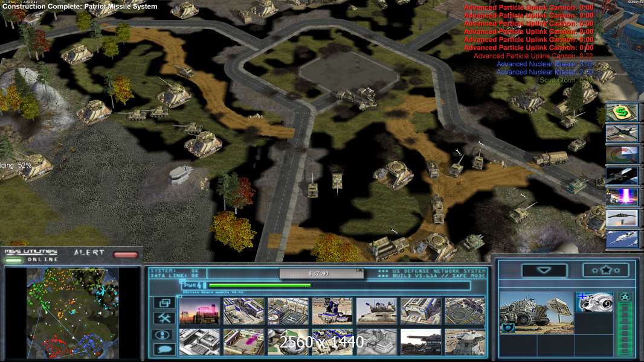
Task: Click the green ONLINE indicator light
Action: coord(13,260)
